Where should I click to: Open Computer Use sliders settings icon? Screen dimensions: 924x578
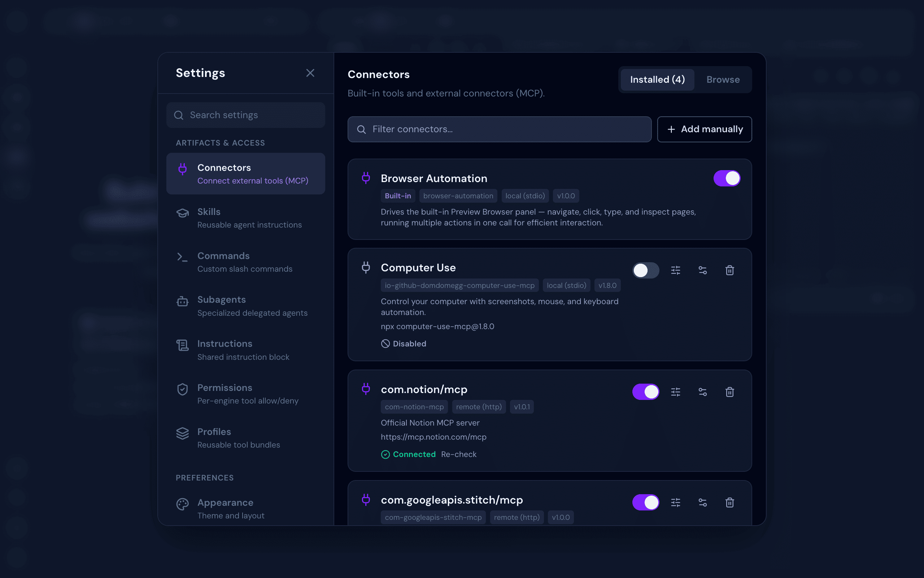click(x=675, y=270)
